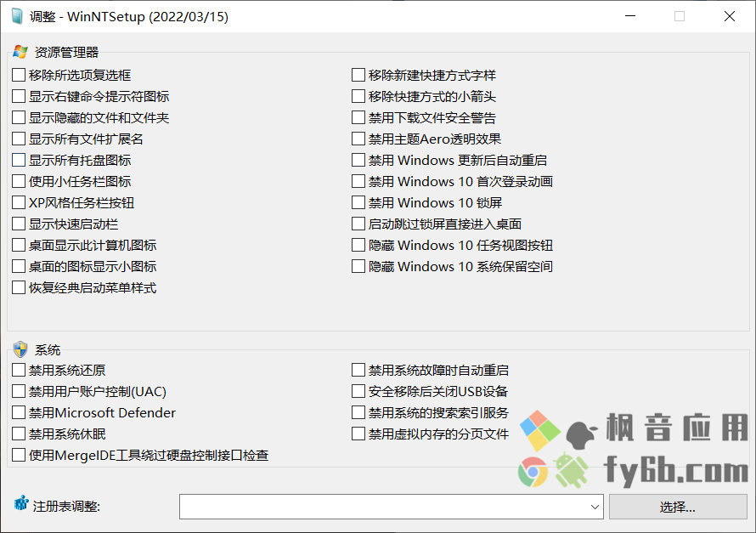This screenshot has width=756, height=533.
Task: Click the WinNTSetup title bar icon
Action: [x=17, y=16]
